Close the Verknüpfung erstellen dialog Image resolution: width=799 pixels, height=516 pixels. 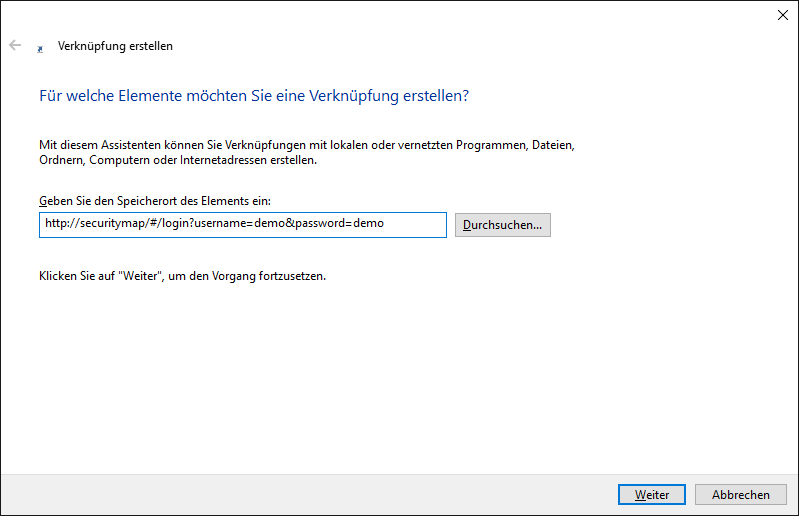click(x=783, y=15)
